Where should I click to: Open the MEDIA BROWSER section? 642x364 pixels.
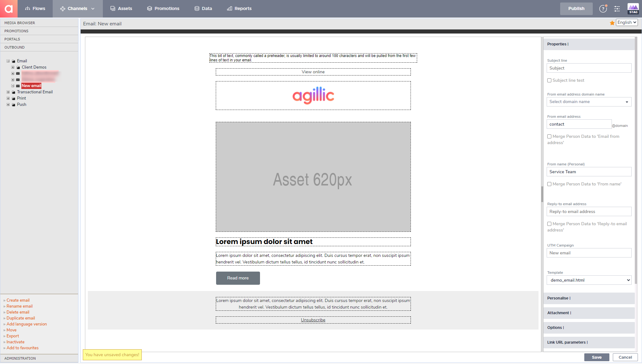(x=19, y=23)
